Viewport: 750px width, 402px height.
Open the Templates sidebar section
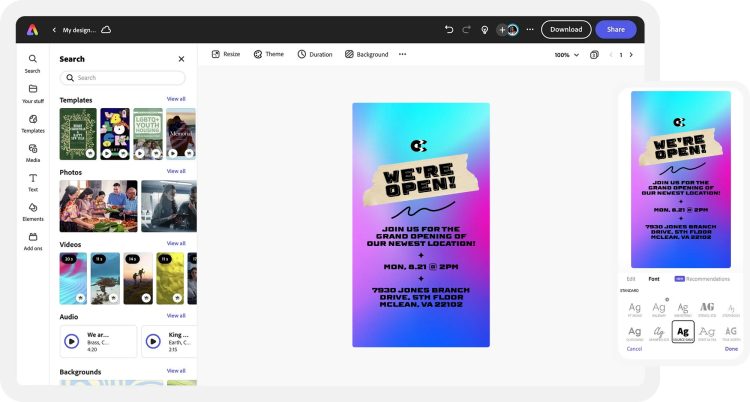(x=33, y=123)
